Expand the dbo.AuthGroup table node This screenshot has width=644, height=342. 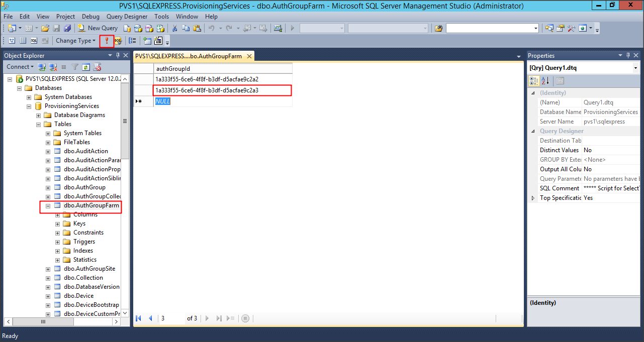click(x=48, y=187)
